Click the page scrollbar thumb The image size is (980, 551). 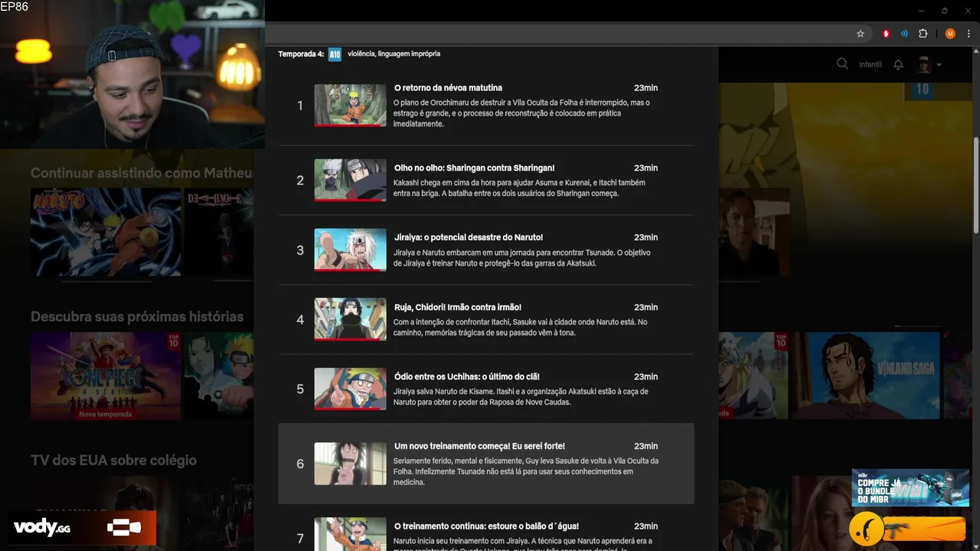point(975,185)
